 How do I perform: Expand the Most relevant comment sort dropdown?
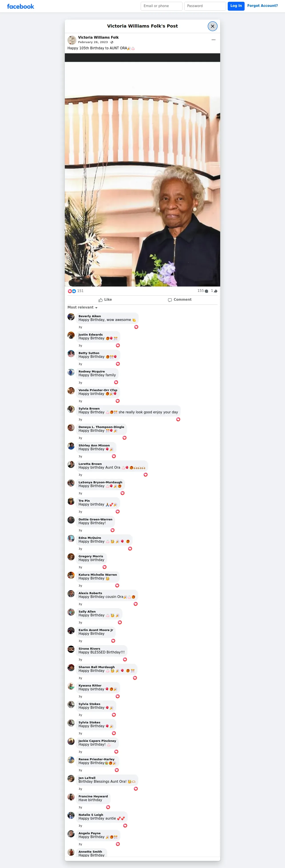click(x=83, y=307)
